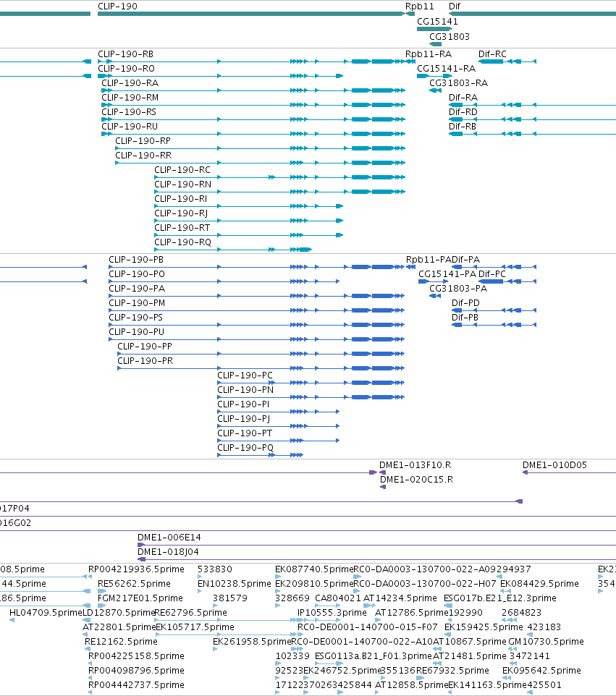Select protein CLIP-190-PI
Image resolution: width=616 pixels, height=696 pixels.
[243, 404]
